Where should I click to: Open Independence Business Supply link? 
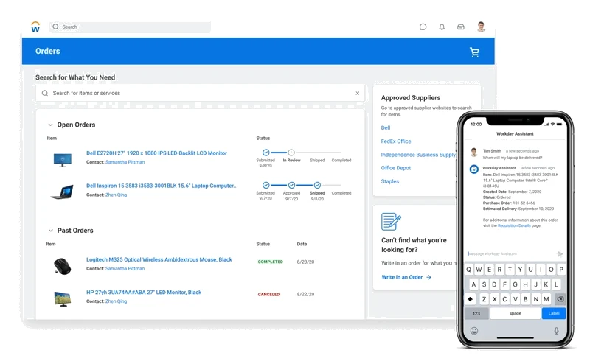coord(418,155)
